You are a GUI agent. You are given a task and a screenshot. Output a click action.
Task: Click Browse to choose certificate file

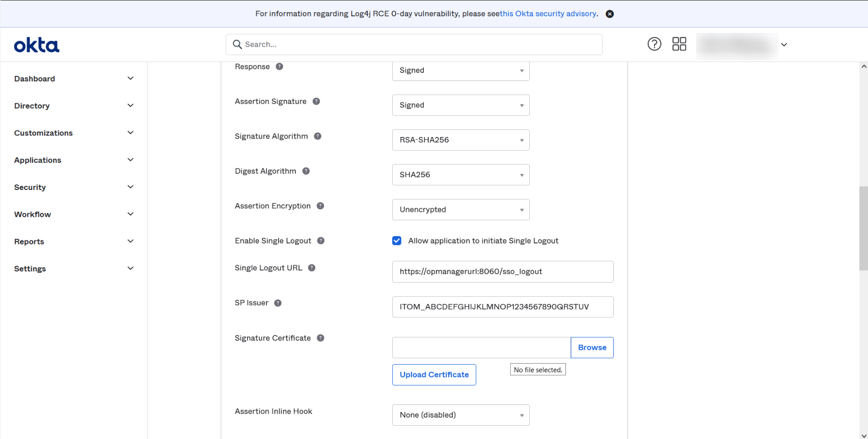[592, 348]
